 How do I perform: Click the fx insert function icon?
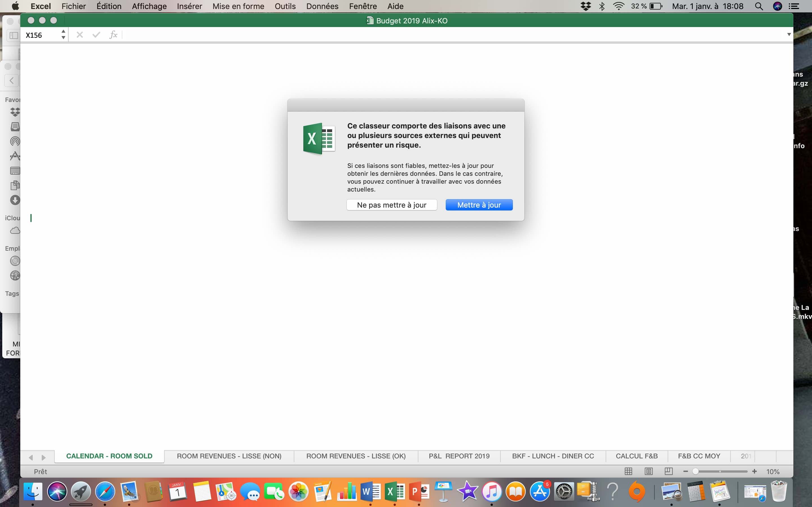coord(113,35)
